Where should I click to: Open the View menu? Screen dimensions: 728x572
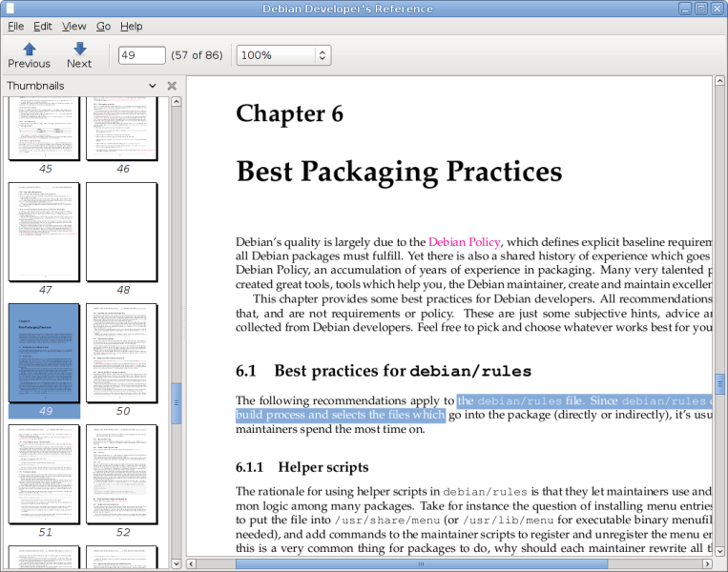coord(73,27)
